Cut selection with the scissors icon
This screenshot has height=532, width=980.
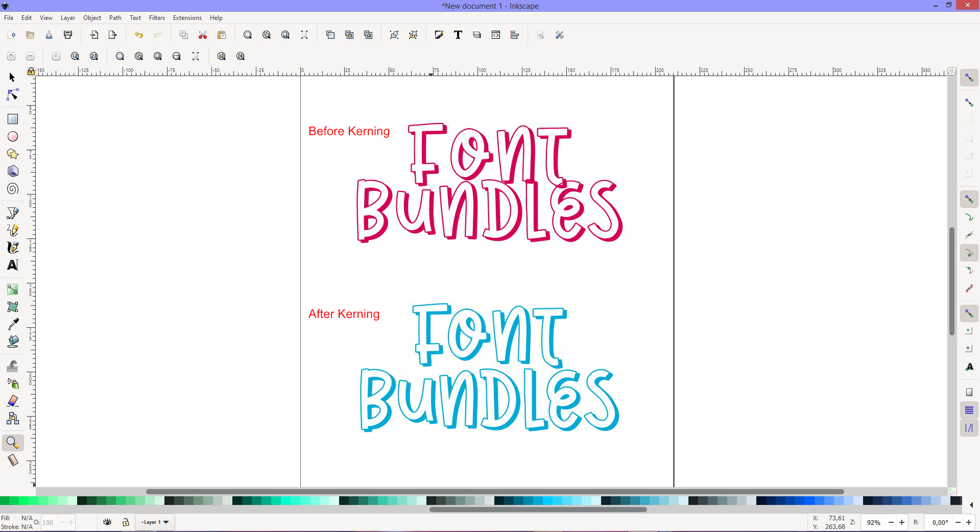coord(203,35)
